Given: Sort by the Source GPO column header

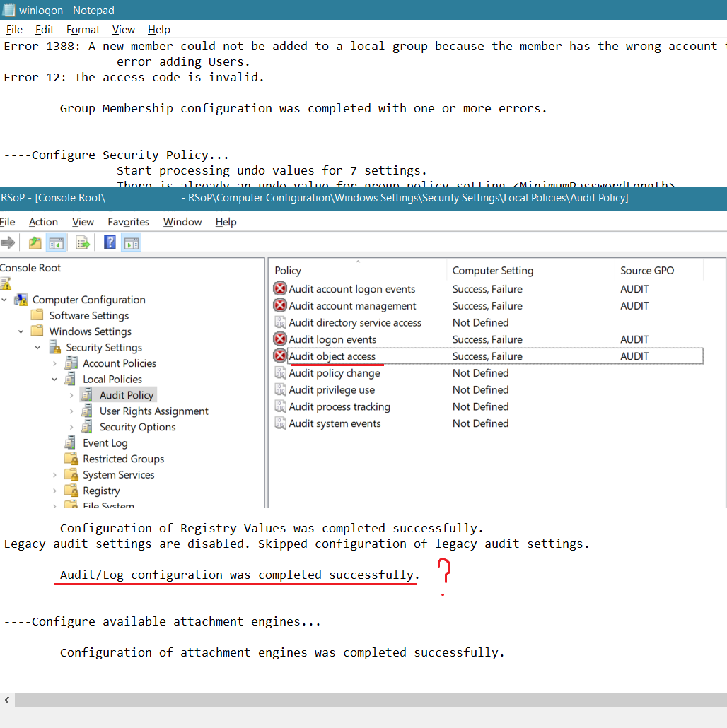Looking at the screenshot, I should (658, 270).
